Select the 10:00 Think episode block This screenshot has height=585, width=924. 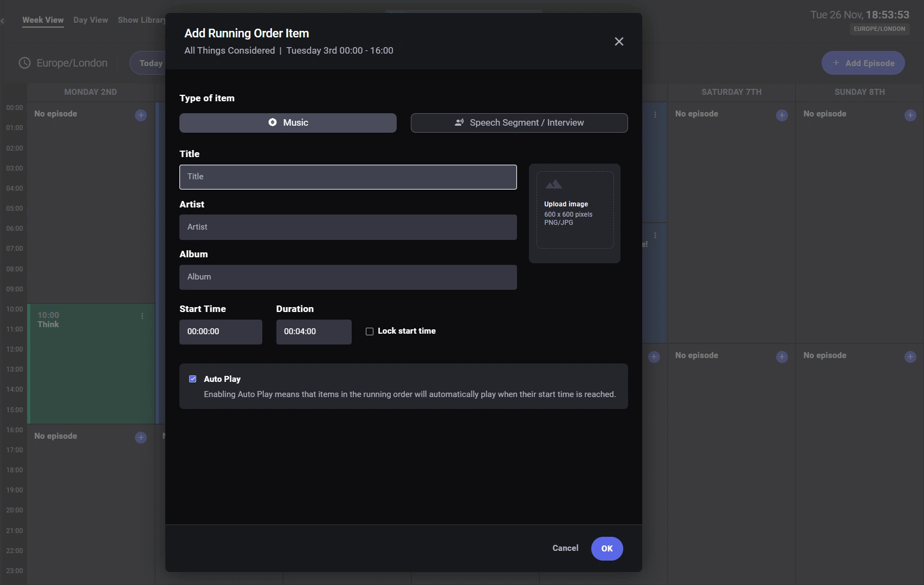[91, 364]
